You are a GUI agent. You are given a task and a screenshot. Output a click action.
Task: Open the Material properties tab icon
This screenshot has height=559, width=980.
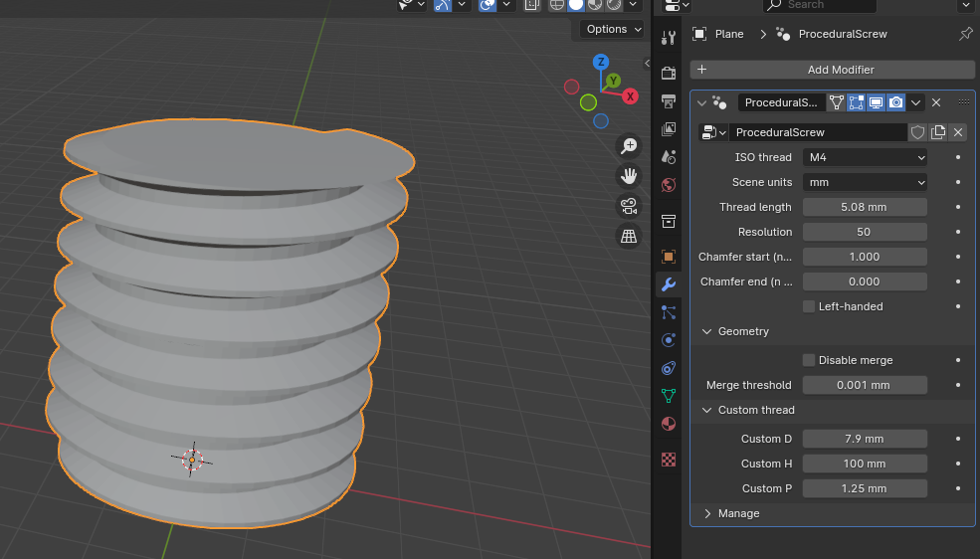669,424
